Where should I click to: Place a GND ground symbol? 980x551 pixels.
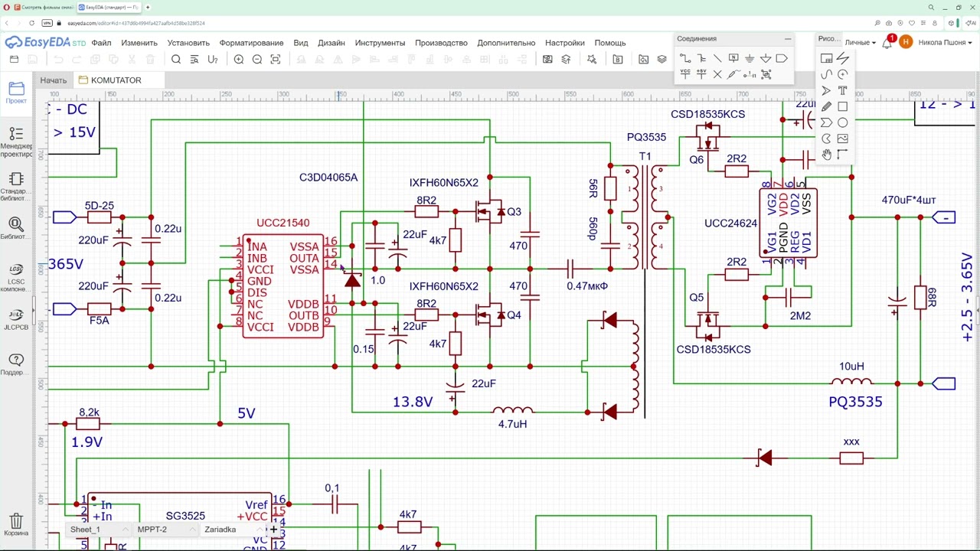[750, 58]
